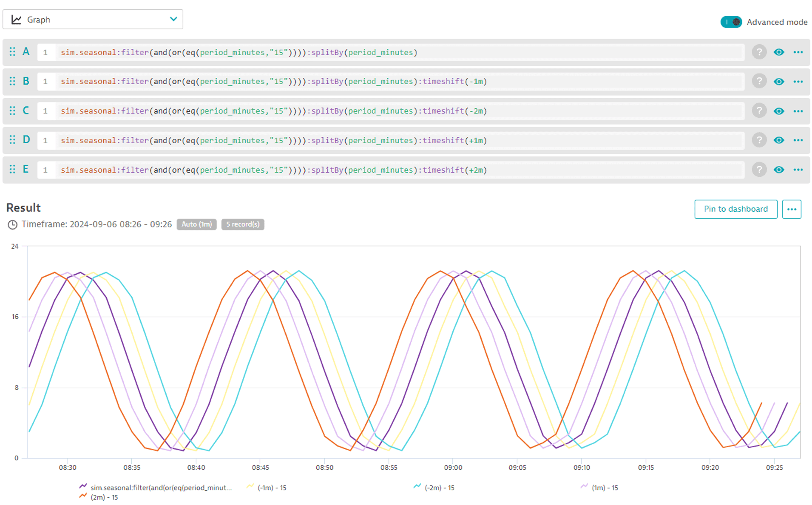Disable the Advanced mode toggle
The width and height of the screenshot is (812, 505).
(731, 22)
